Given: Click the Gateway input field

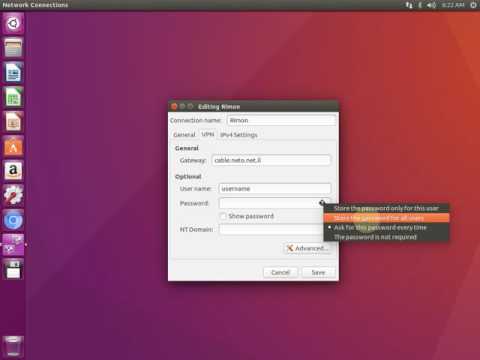Looking at the screenshot, I should pos(271,160).
